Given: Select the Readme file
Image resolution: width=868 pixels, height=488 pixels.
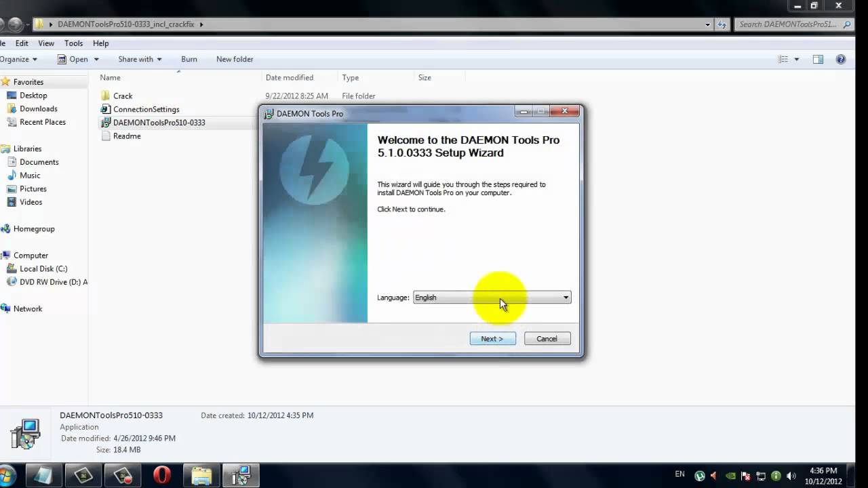Looking at the screenshot, I should 121,136.
